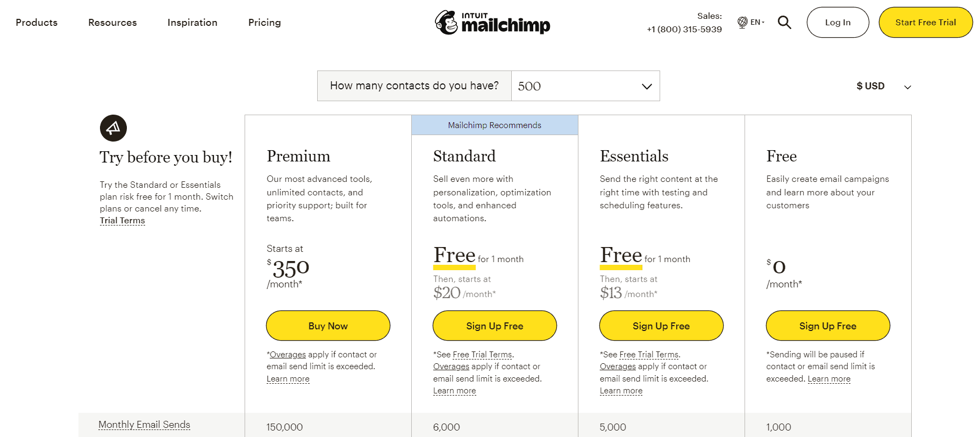Open the EN language selector
The width and height of the screenshot is (980, 437).
point(757,22)
